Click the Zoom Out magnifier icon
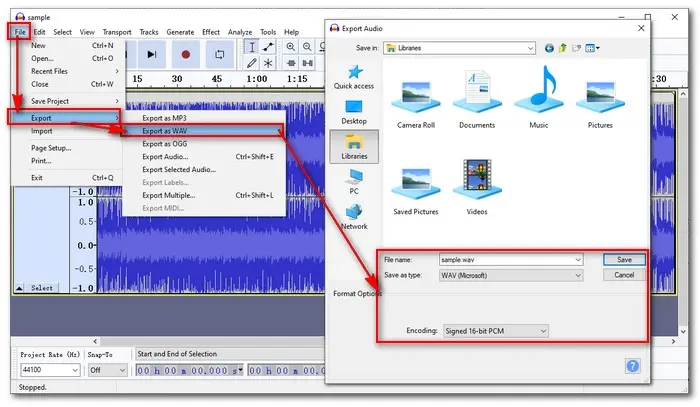The height and width of the screenshot is (407, 700). 307,47
